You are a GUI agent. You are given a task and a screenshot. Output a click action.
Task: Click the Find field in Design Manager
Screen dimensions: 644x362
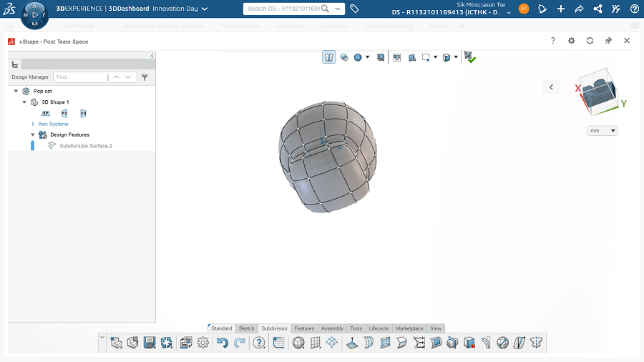[79, 77]
